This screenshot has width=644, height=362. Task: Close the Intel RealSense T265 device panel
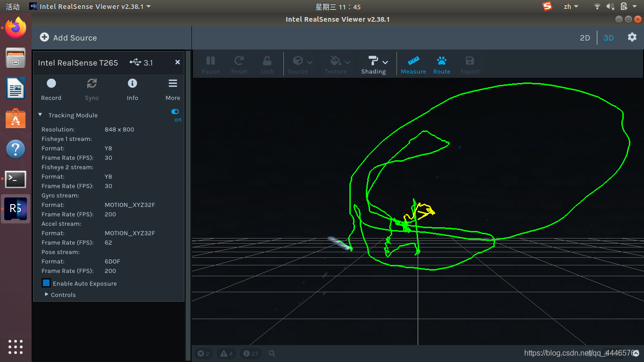point(177,62)
